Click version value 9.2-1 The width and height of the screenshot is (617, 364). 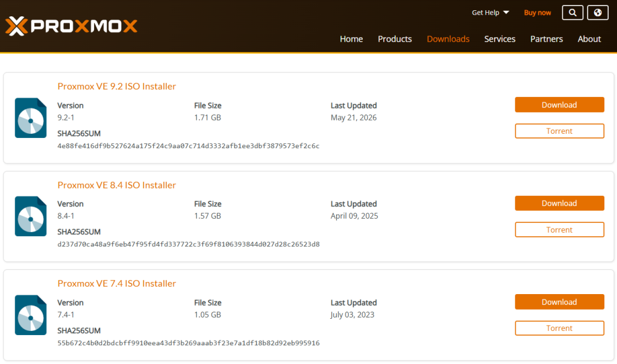[x=66, y=118]
